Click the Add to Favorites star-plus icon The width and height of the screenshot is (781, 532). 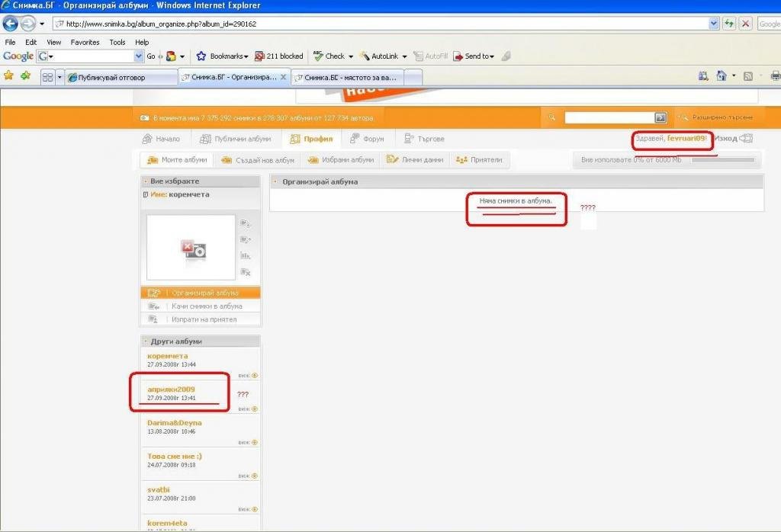pos(25,75)
